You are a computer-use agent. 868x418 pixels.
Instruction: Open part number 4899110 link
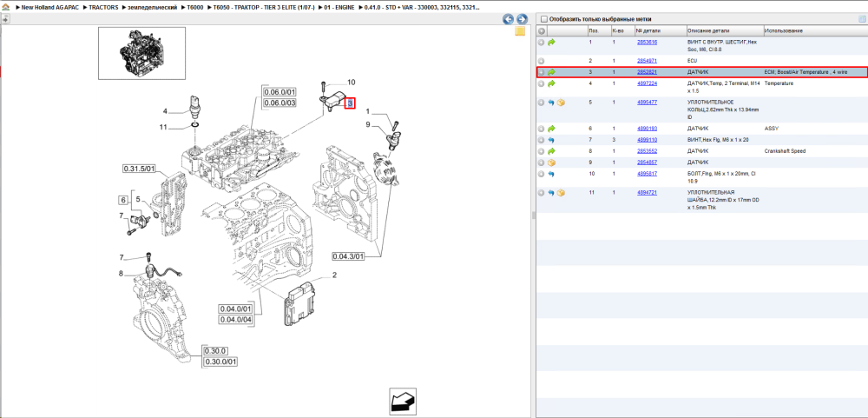coord(648,140)
